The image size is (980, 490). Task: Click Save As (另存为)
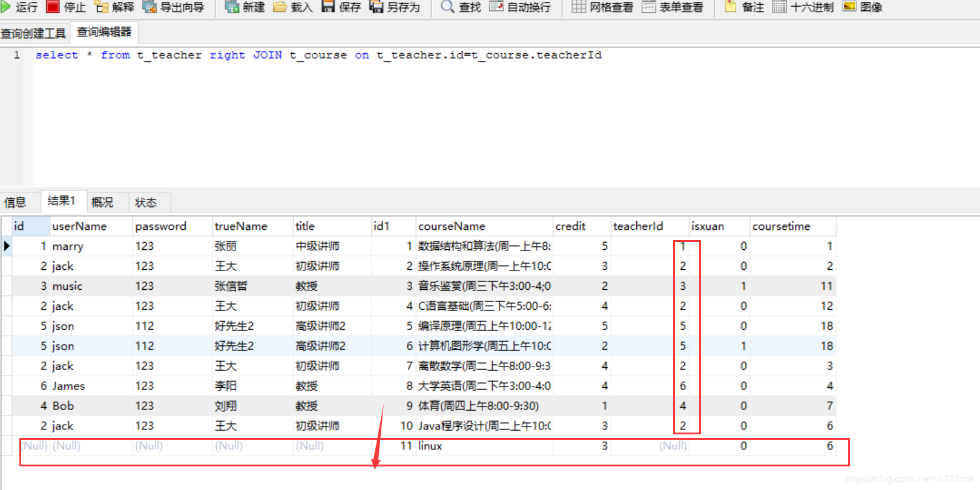coord(395,7)
